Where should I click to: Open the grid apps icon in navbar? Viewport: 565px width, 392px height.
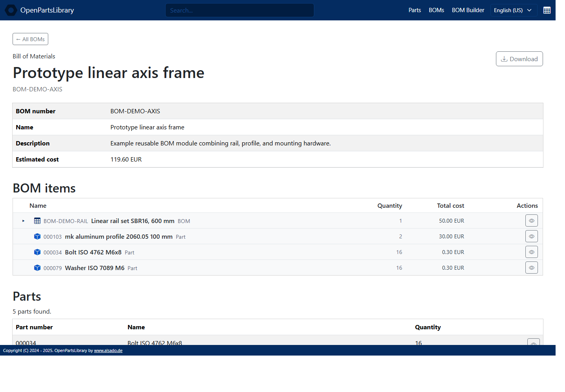(547, 11)
